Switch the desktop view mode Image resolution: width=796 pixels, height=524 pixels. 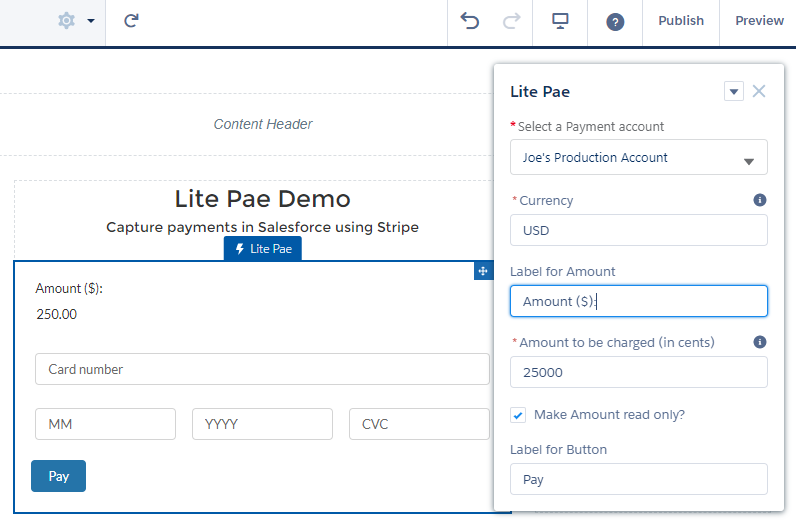click(x=560, y=21)
